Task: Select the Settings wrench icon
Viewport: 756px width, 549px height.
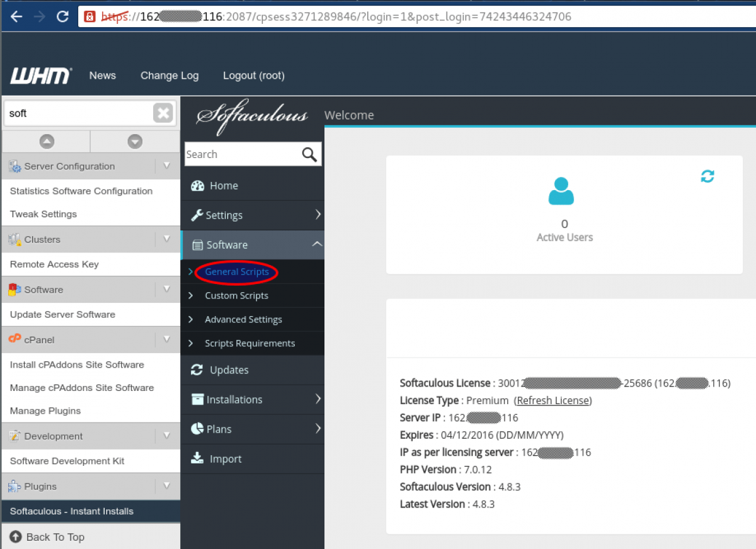Action: (198, 215)
